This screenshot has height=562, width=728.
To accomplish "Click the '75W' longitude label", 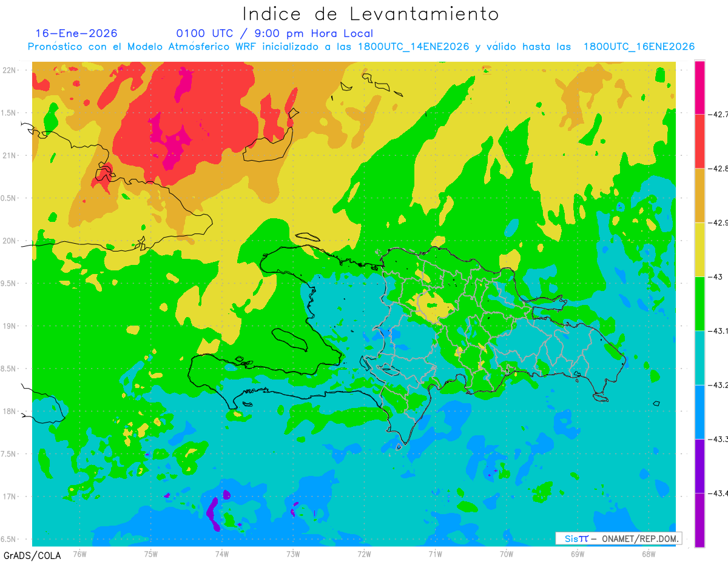I will [150, 554].
